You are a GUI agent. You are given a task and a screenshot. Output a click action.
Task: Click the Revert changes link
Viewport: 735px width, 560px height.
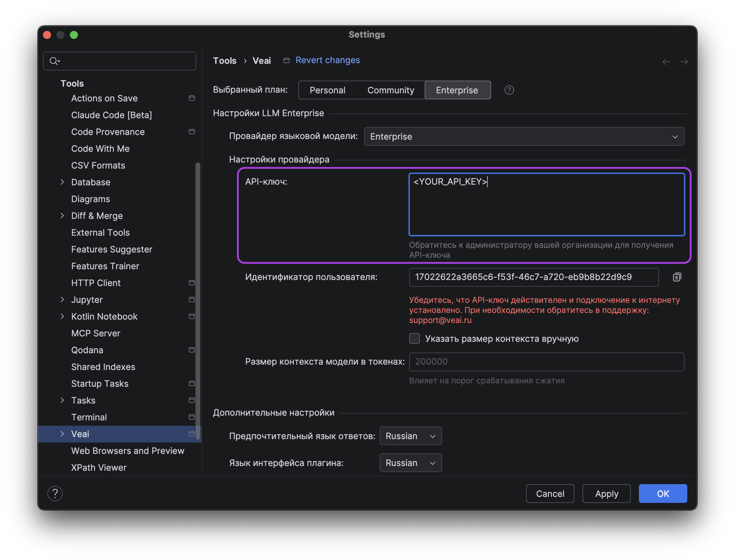(328, 60)
